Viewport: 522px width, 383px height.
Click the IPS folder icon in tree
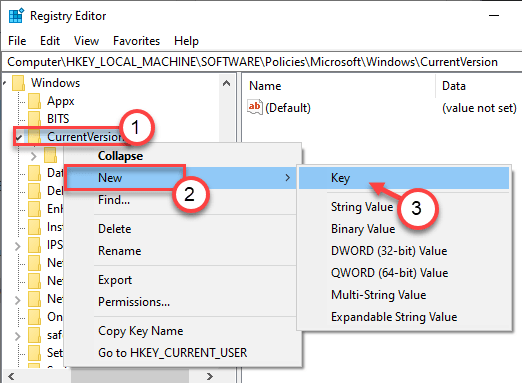35,245
